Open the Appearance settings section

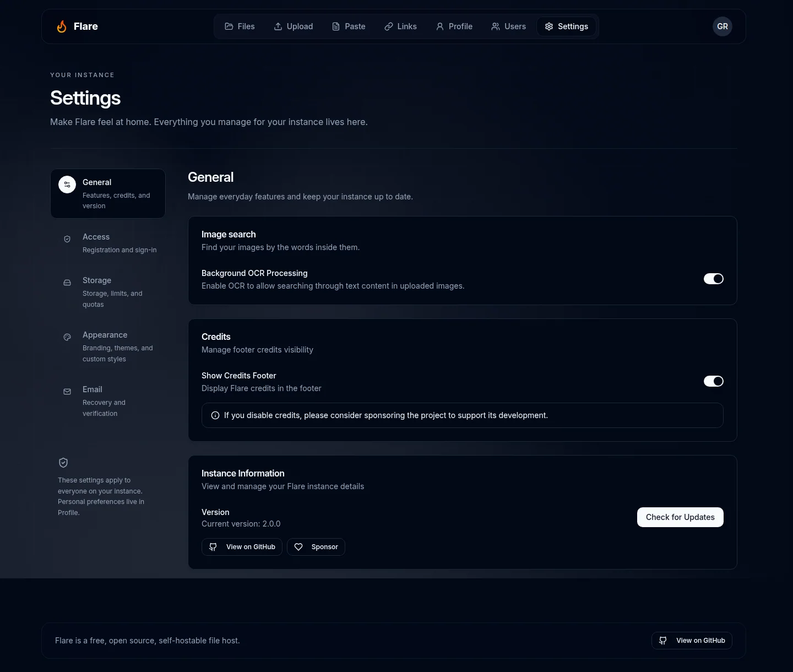[x=108, y=346]
